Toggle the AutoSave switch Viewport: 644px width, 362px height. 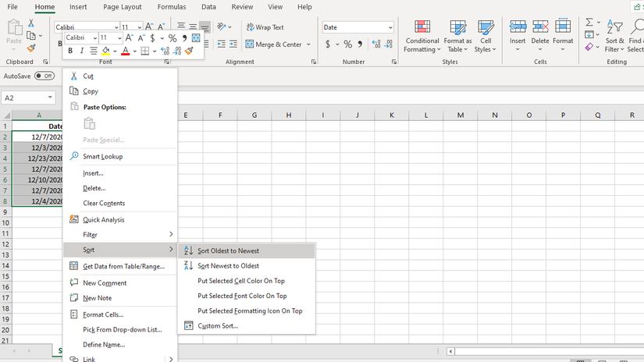pyautogui.click(x=44, y=76)
